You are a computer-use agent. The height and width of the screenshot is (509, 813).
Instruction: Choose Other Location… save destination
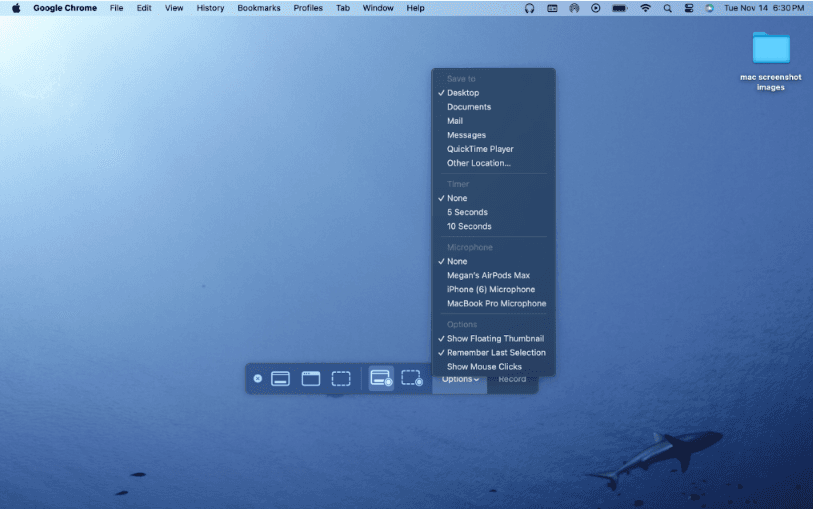(x=478, y=163)
